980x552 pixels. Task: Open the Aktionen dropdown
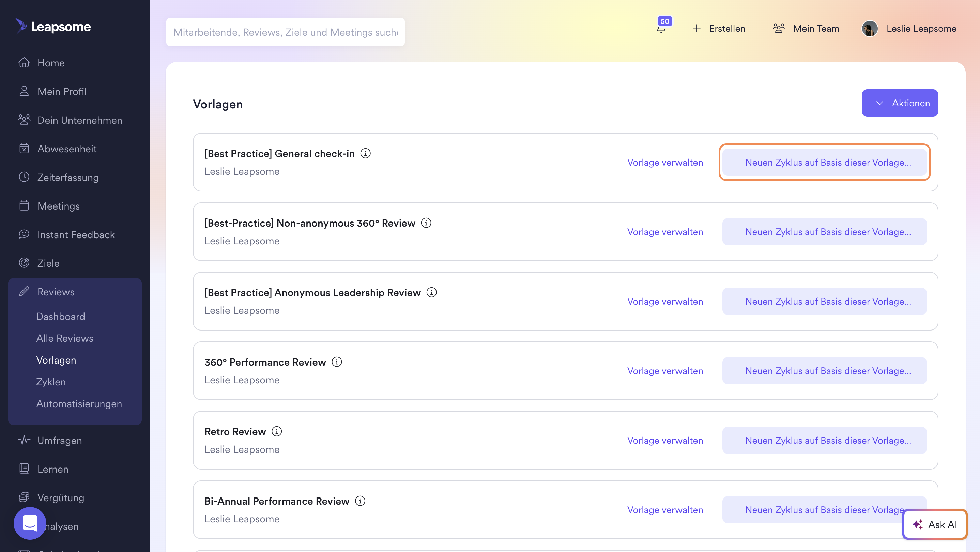[x=900, y=103]
